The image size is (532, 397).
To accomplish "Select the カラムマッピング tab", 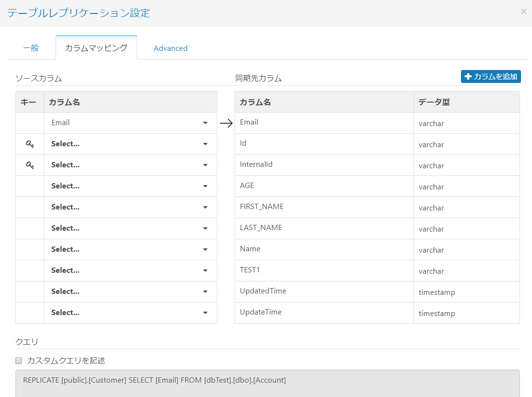I will pos(96,48).
